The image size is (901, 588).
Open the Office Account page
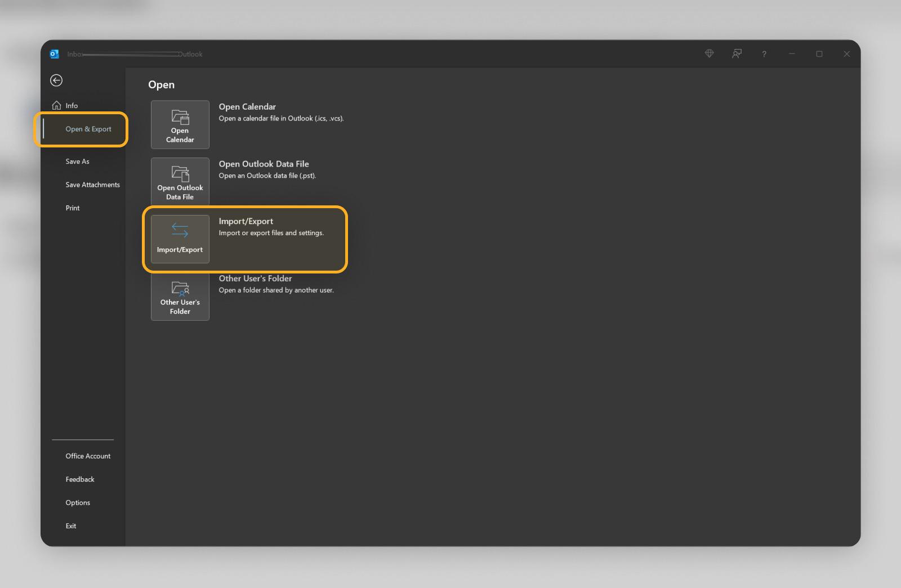88,456
